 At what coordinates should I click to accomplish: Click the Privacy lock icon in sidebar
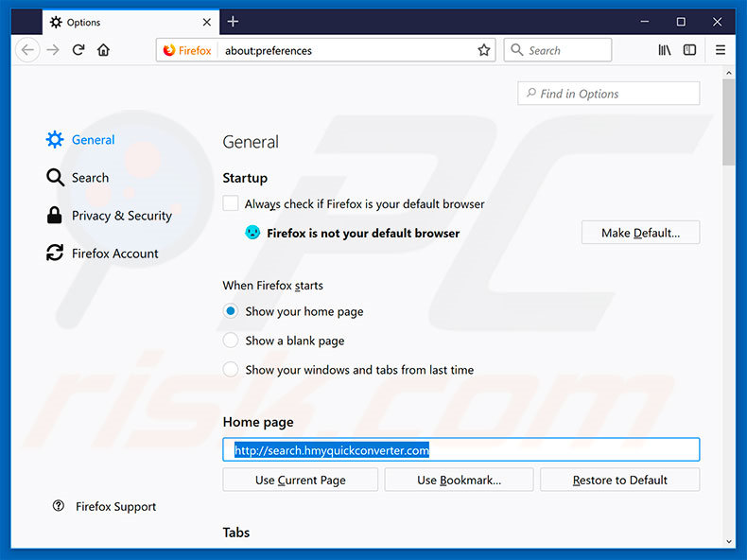point(54,215)
